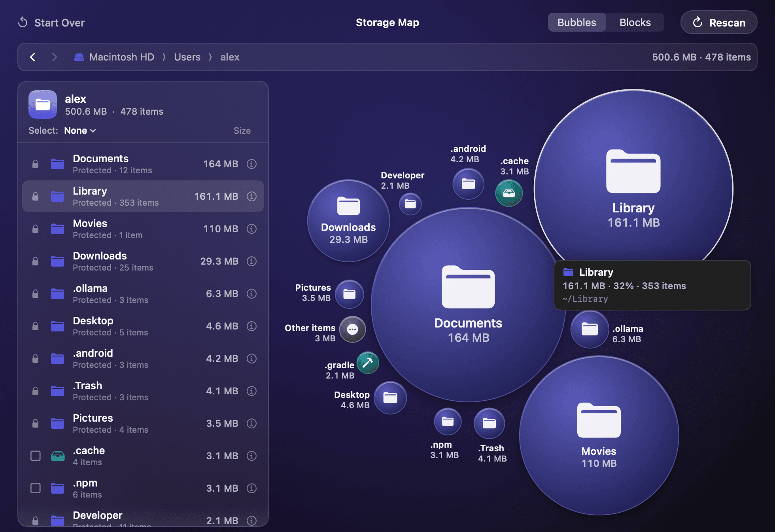Select the Desktop row in list
This screenshot has height=532, width=775.
pos(143,326)
